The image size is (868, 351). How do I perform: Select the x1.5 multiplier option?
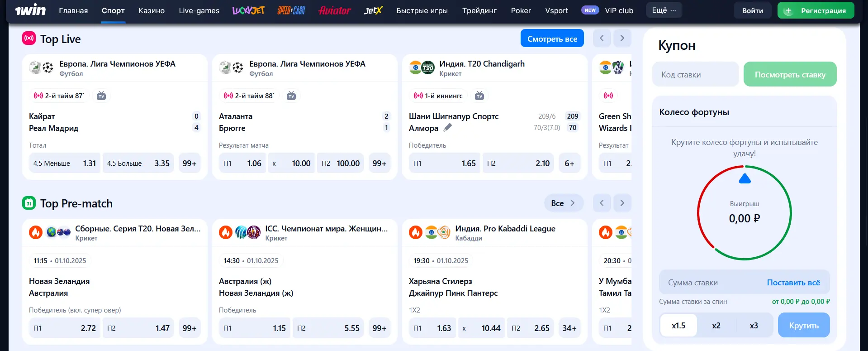coord(678,326)
